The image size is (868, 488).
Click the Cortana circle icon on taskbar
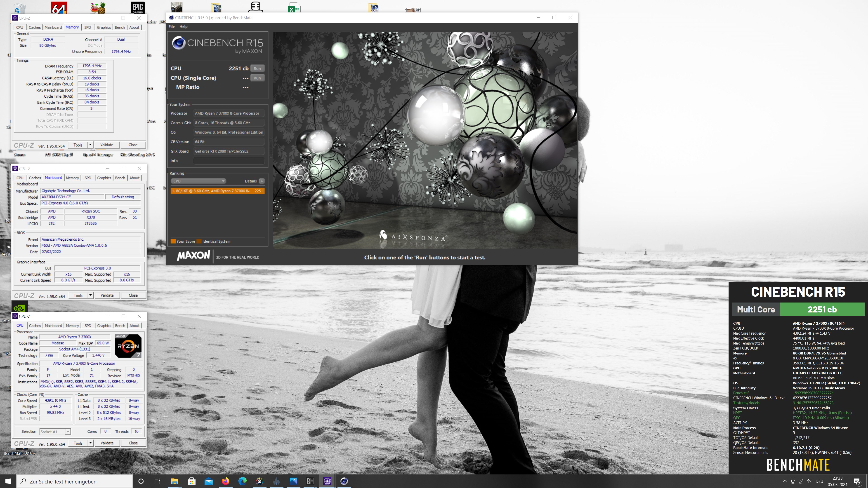point(141,481)
